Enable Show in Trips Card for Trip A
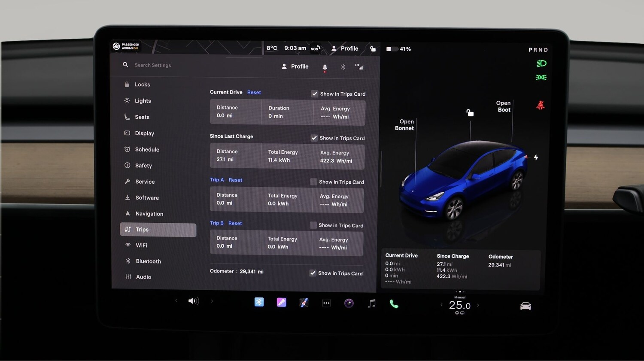Screen dimensions: 644x361 click(x=313, y=182)
